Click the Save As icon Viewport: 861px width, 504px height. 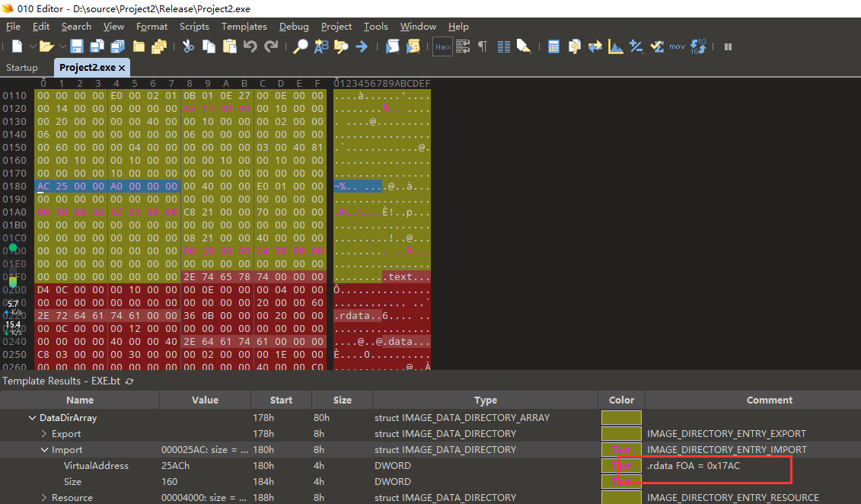[x=97, y=46]
